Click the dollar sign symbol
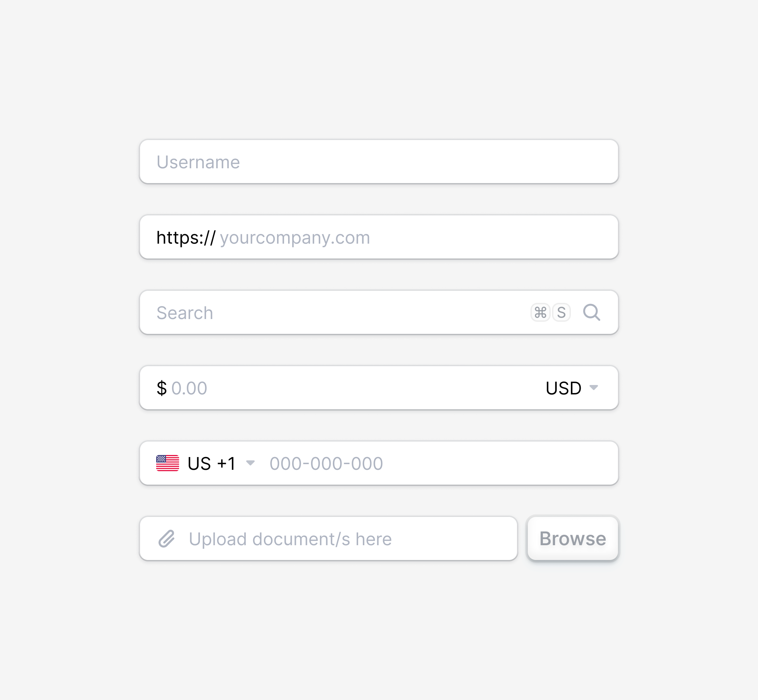758x700 pixels. 161,388
